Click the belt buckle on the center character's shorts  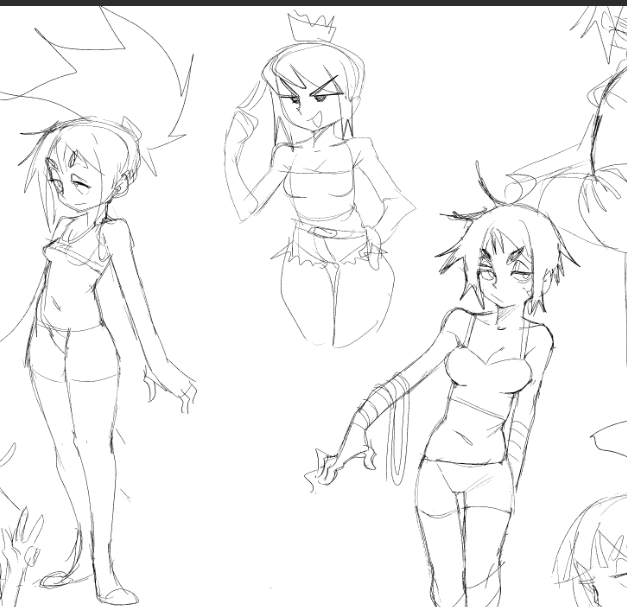click(323, 232)
